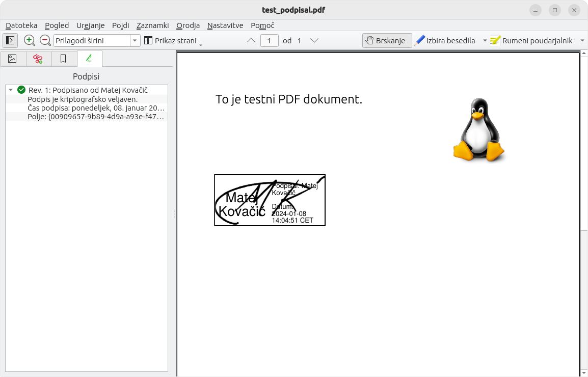Go to next page with down chevron
Viewport: 588px width, 377px height.
[x=314, y=41]
